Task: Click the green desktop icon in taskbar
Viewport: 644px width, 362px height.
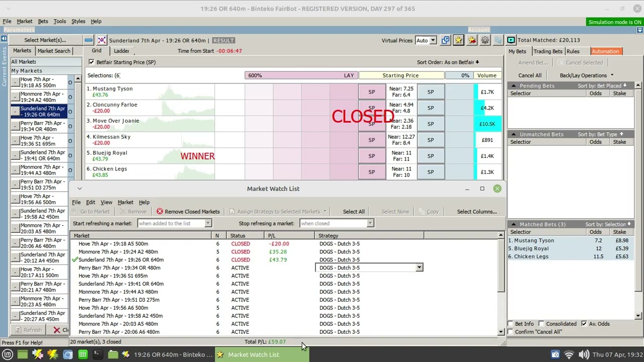Action: [23, 355]
